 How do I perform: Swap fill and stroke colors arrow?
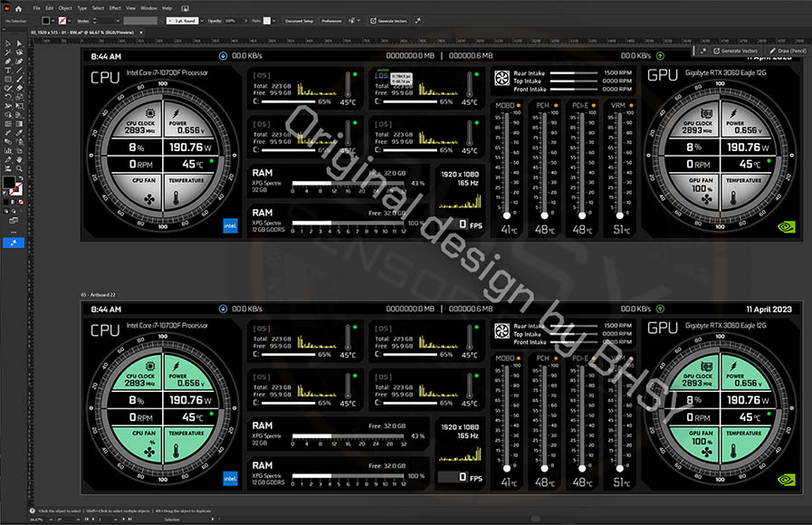(20, 177)
